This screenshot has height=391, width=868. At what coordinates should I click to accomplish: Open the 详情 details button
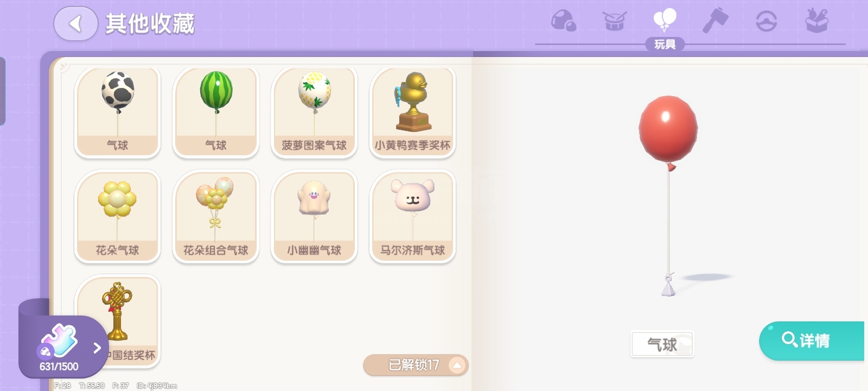[x=812, y=340]
